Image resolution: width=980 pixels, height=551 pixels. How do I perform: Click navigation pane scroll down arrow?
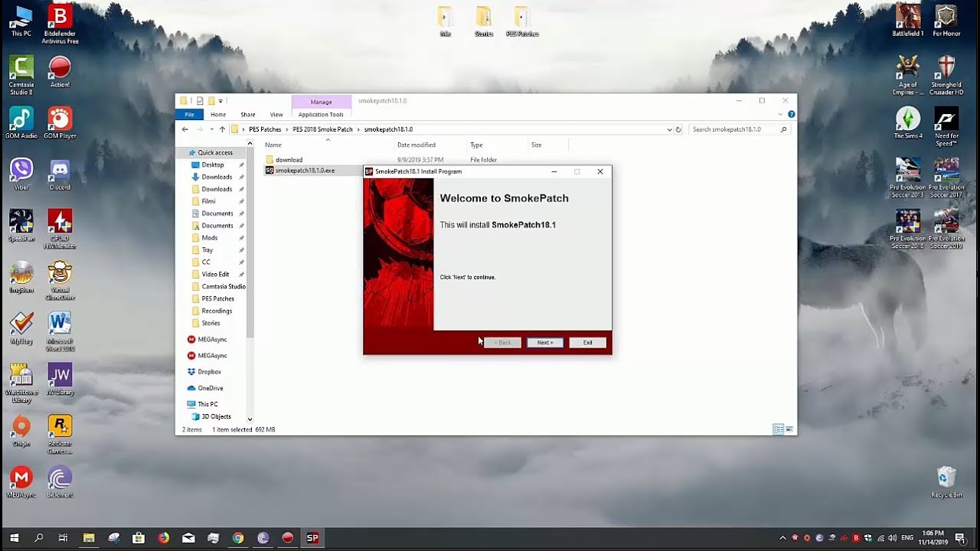pos(250,419)
